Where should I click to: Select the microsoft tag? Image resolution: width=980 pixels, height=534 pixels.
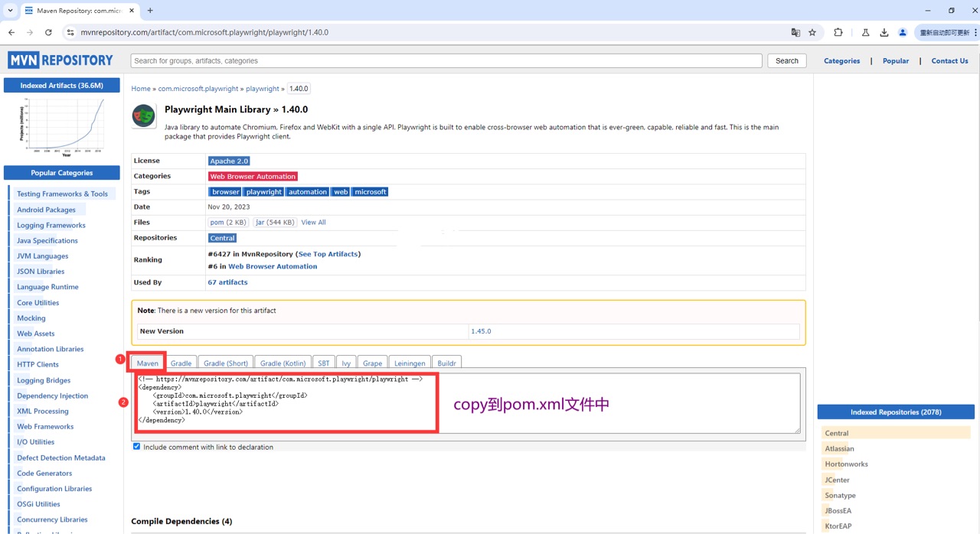pos(370,192)
